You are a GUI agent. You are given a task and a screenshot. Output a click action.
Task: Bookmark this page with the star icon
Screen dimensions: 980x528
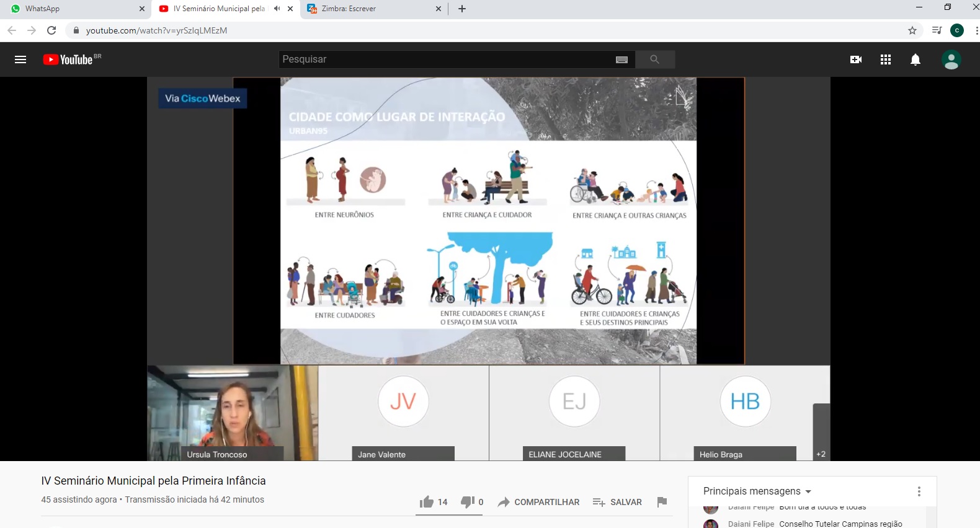click(x=912, y=30)
